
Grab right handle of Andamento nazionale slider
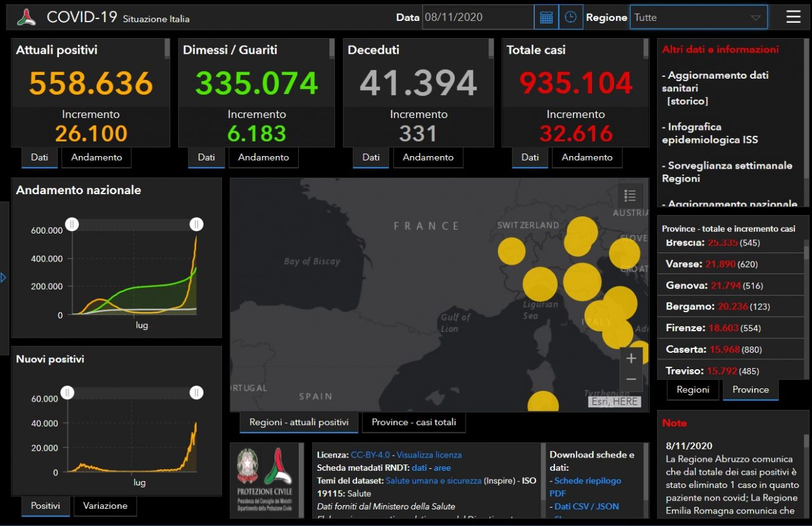tap(196, 224)
